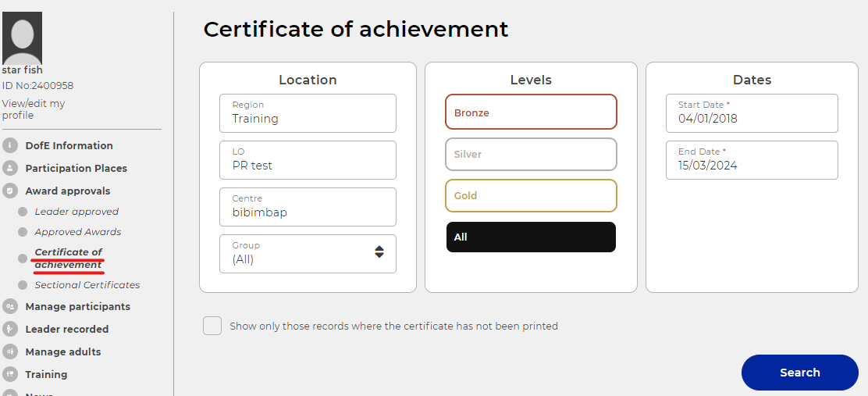Go to Approved Awards submenu item
Viewport: 868px width, 396px height.
coord(77,232)
